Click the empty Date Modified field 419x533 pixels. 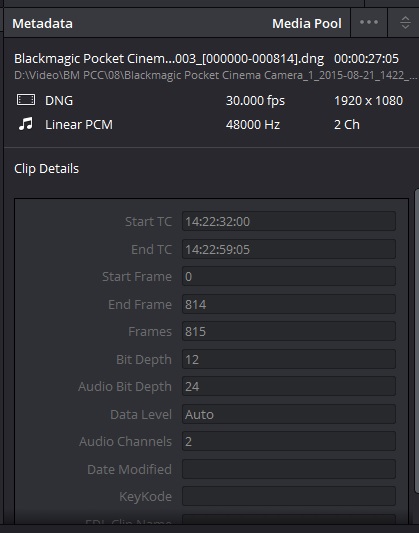click(289, 469)
